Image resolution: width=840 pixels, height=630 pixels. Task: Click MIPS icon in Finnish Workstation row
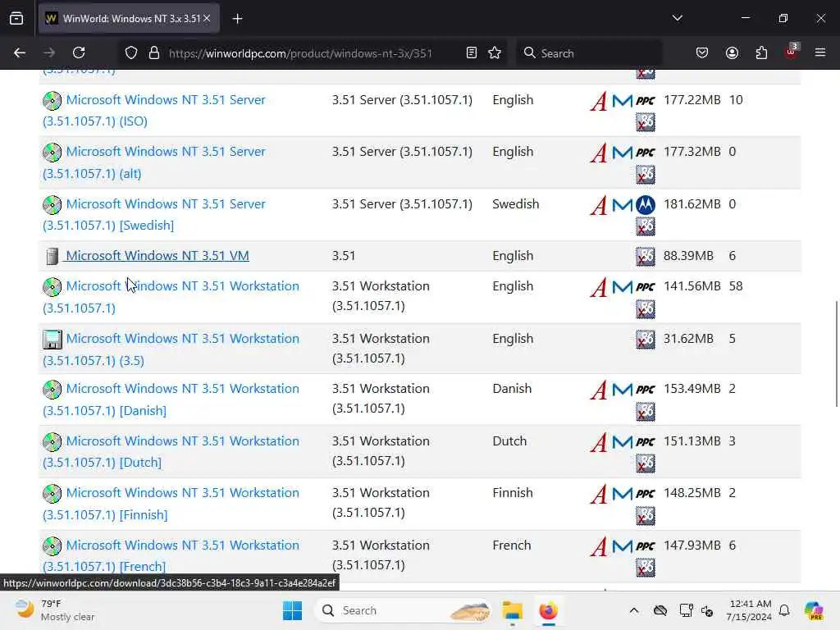pyautogui.click(x=622, y=493)
